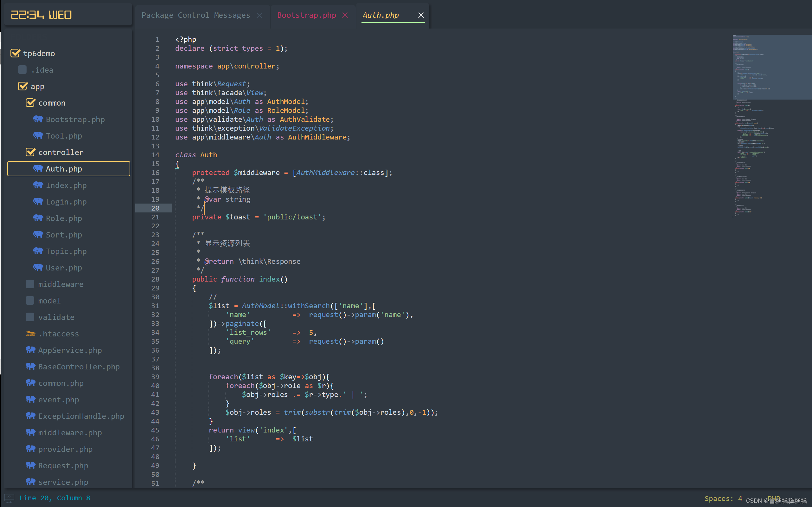Click the PHP icon beside service.php
The height and width of the screenshot is (507, 812).
pyautogui.click(x=30, y=482)
